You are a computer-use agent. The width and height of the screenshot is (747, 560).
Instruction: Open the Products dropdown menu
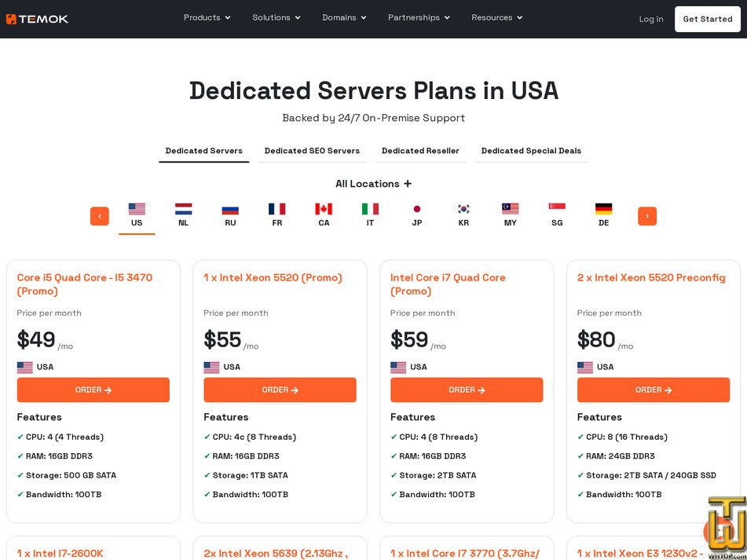207,17
